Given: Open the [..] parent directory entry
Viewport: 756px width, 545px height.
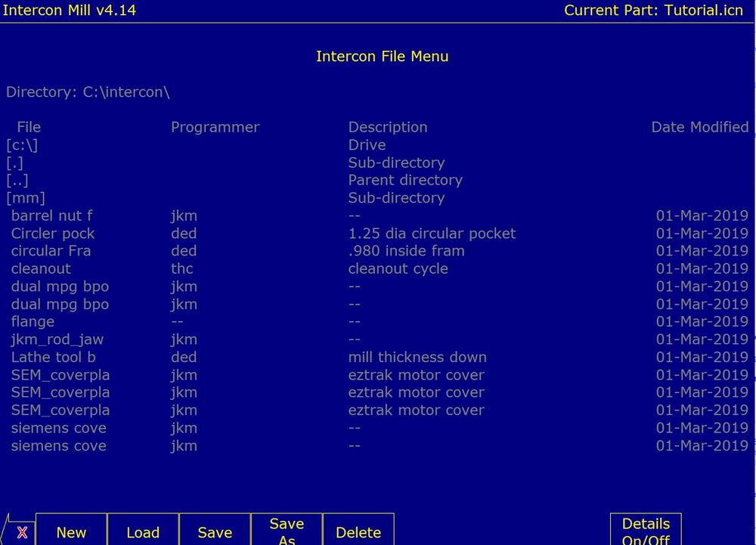Looking at the screenshot, I should click(x=17, y=181).
